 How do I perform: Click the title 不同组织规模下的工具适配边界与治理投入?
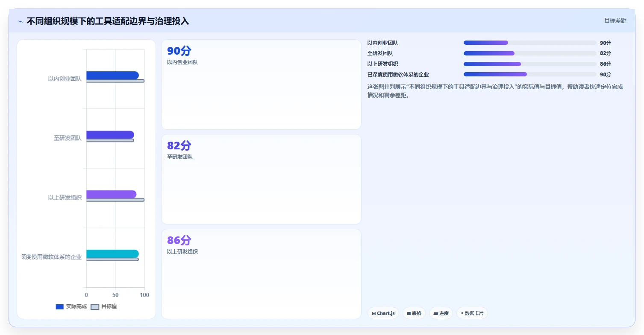click(x=108, y=21)
